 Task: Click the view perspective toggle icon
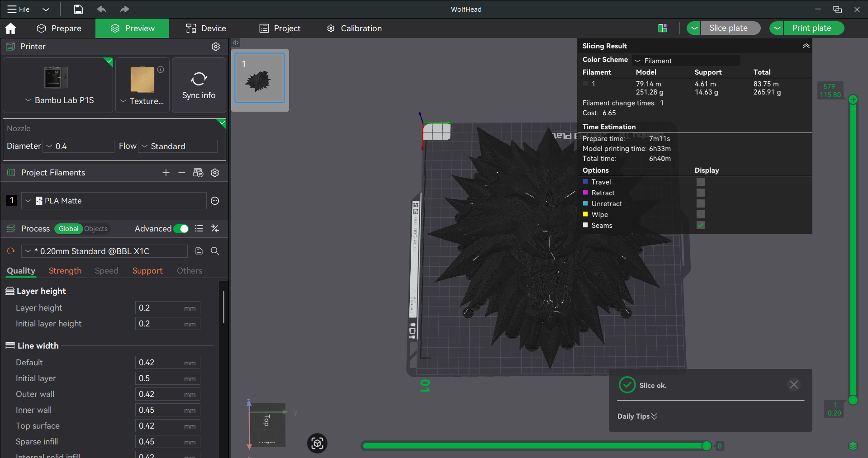(x=317, y=443)
